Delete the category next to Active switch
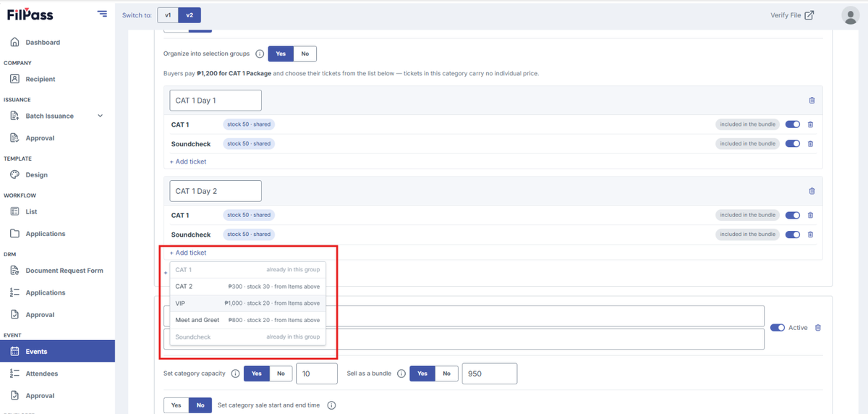The image size is (868, 414). 818,328
